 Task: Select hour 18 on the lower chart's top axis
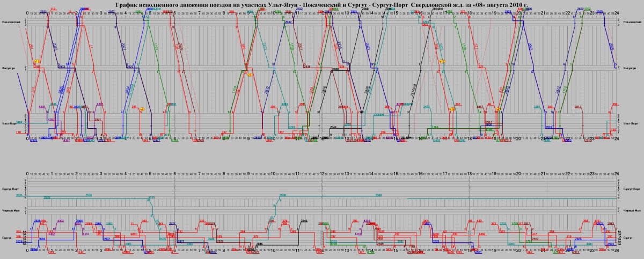tap(470, 174)
